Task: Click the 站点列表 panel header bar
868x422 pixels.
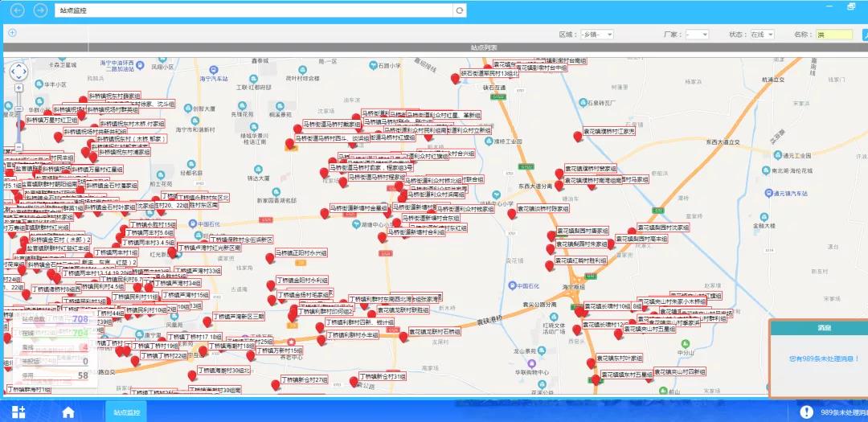Action: point(434,47)
